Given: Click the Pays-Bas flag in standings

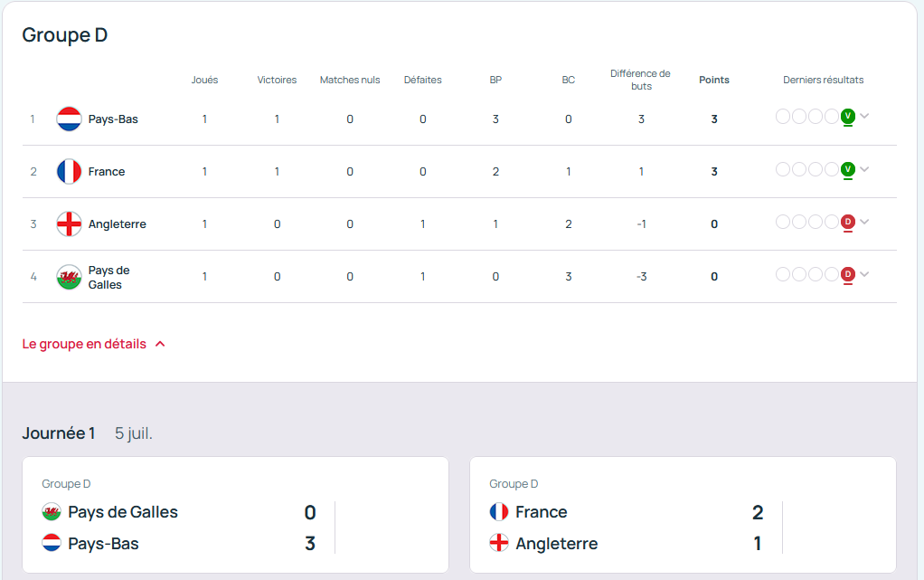Looking at the screenshot, I should (x=70, y=119).
